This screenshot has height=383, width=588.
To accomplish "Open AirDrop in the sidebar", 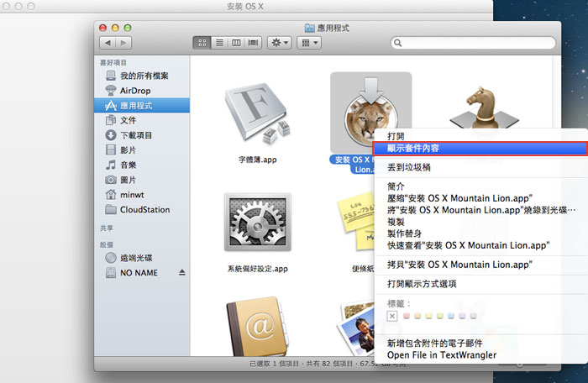I will coord(142,91).
